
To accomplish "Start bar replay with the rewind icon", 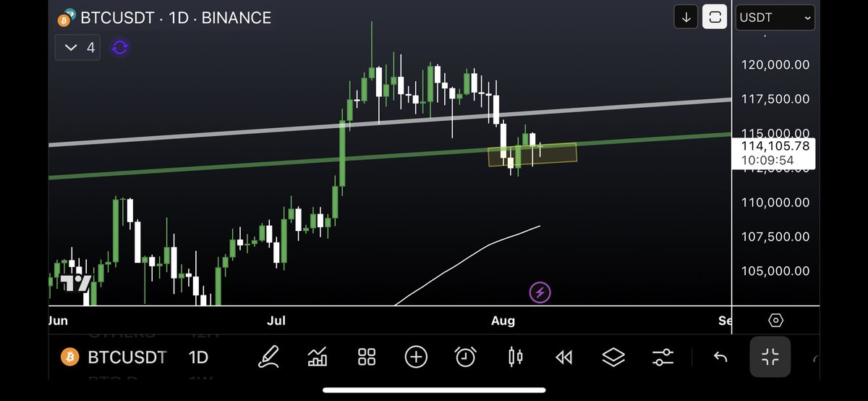I will click(564, 357).
